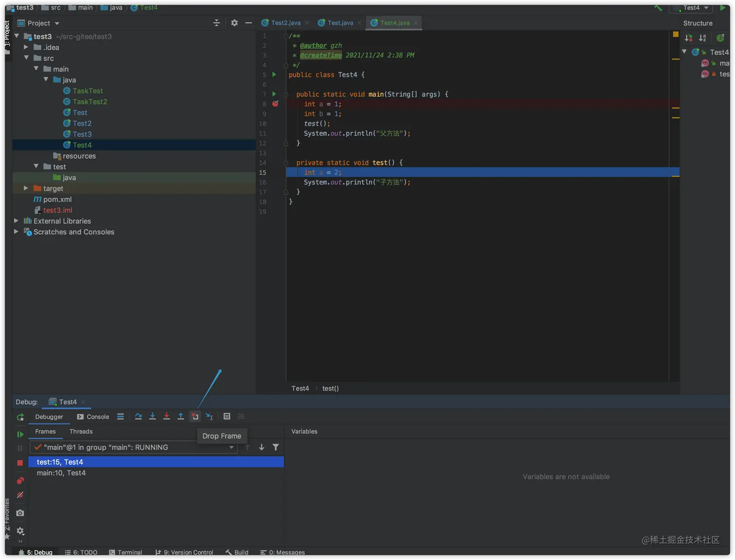Screen dimensions: 735x560
Task: Open Project panel gear options
Action: click(x=234, y=23)
